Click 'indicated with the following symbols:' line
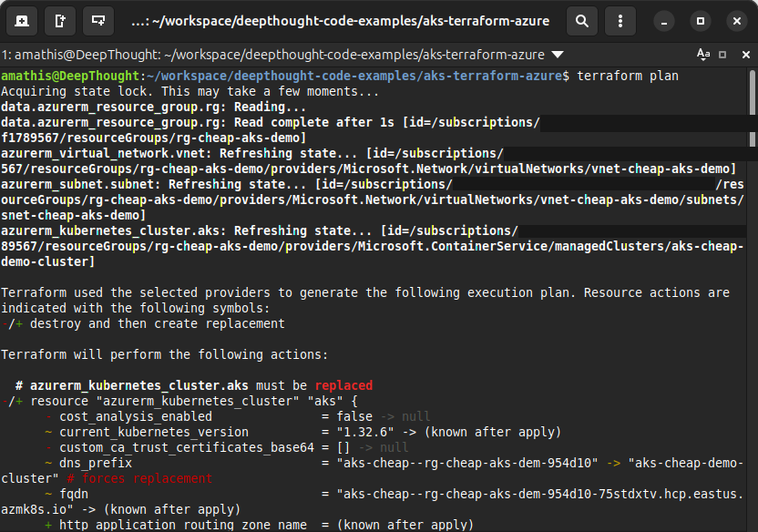Viewport: 758px width, 532px height. coord(136,308)
